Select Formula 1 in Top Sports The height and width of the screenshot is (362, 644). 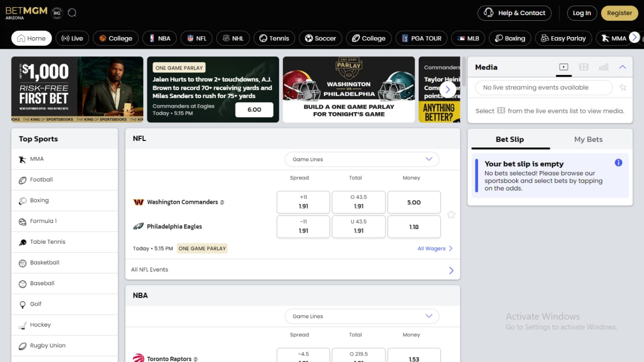click(x=43, y=221)
